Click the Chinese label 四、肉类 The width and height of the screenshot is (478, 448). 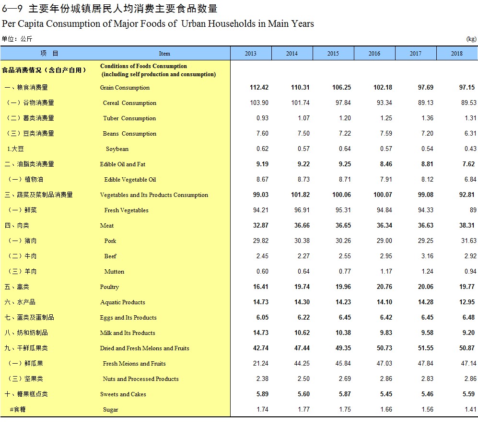click(17, 226)
